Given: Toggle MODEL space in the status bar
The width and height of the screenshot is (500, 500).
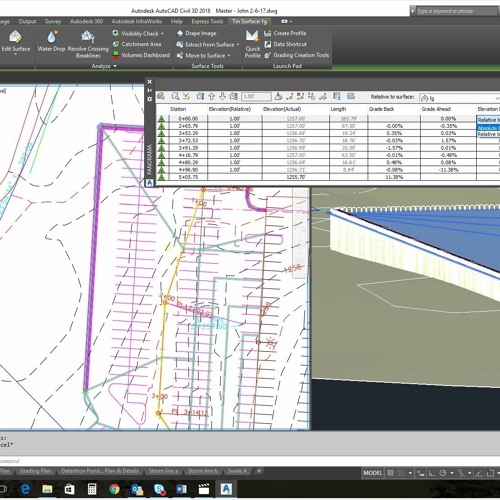Looking at the screenshot, I should [373, 473].
